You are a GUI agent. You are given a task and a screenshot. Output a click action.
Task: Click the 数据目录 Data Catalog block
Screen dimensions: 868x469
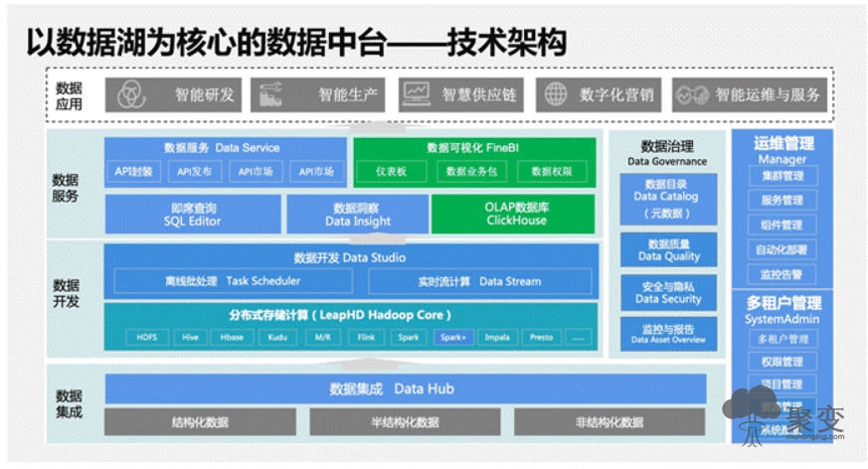[668, 199]
